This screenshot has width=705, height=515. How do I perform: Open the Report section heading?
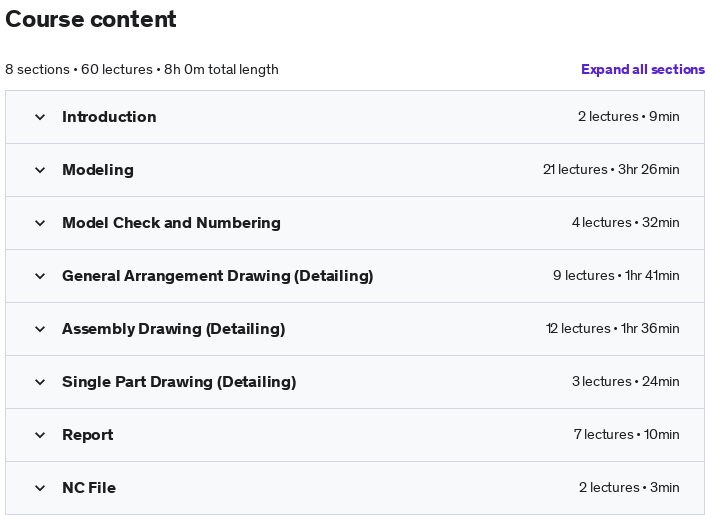(x=88, y=435)
